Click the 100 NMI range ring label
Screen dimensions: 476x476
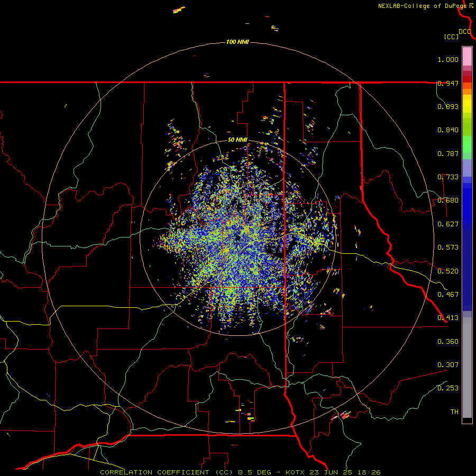click(x=237, y=42)
